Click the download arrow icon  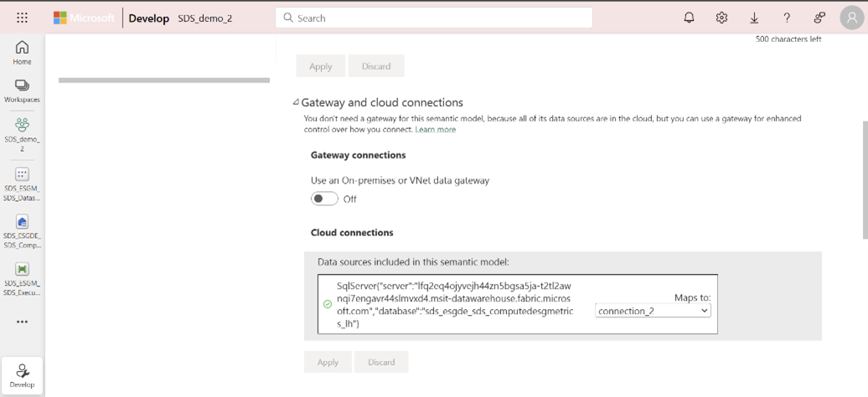(x=754, y=18)
